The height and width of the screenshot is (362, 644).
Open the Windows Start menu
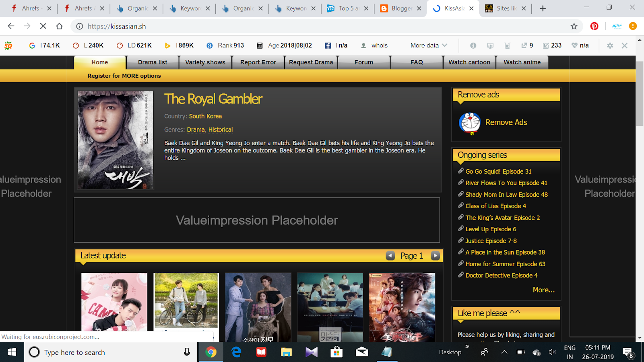(x=12, y=352)
